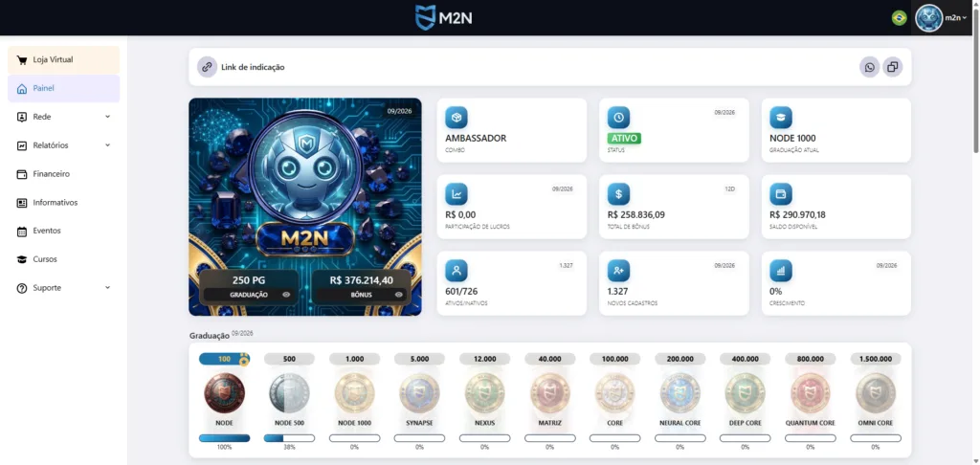Select the NODE 500 silver medal
Image resolution: width=980 pixels, height=465 pixels.
289,393
